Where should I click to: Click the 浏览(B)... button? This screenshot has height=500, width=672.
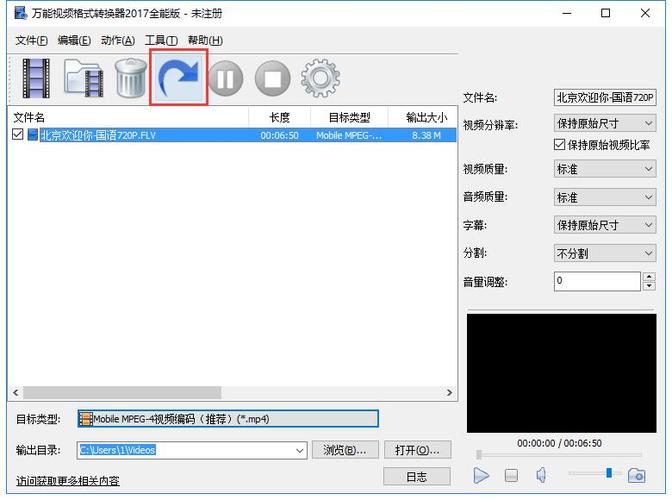(x=346, y=450)
